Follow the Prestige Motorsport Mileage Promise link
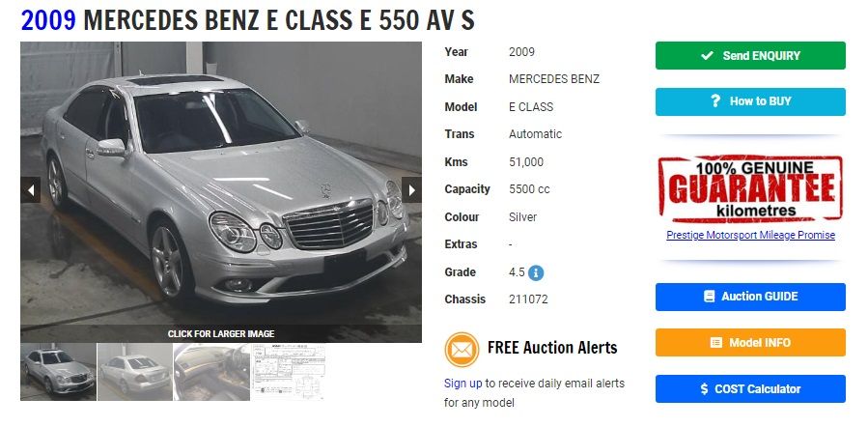The width and height of the screenshot is (868, 427). tap(750, 235)
